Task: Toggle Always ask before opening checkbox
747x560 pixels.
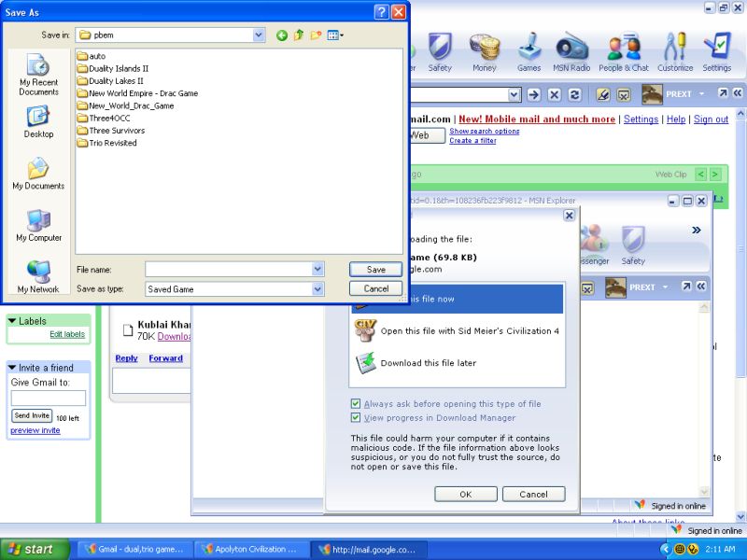Action: pyautogui.click(x=356, y=404)
